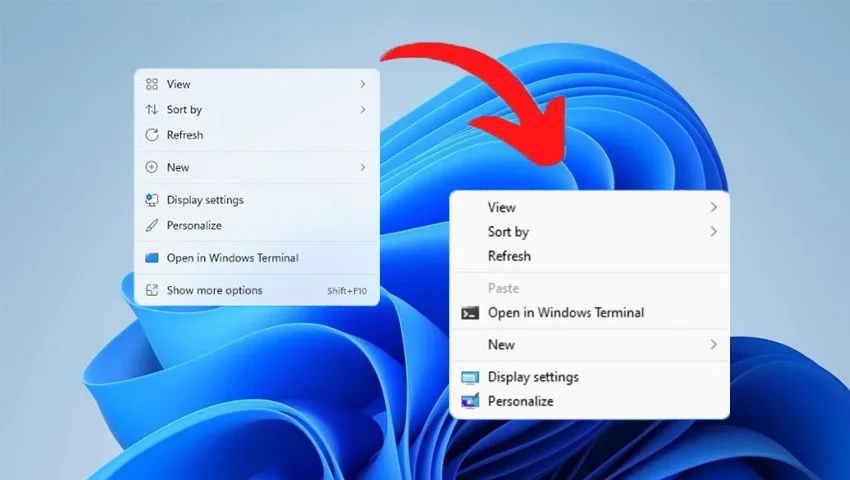Viewport: 850px width, 480px height.
Task: Expand Sort by submenu chevron in left menu
Action: pyautogui.click(x=363, y=110)
